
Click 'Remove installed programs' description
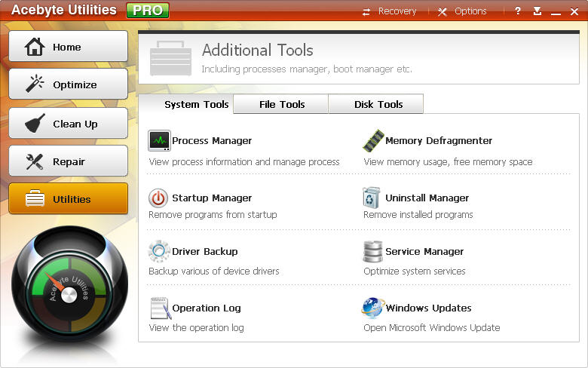click(418, 215)
